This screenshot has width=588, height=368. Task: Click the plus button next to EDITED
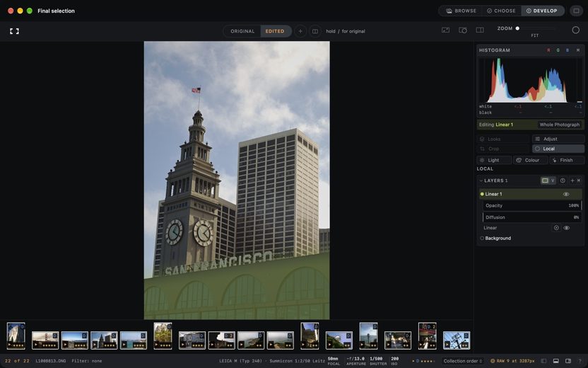point(300,31)
